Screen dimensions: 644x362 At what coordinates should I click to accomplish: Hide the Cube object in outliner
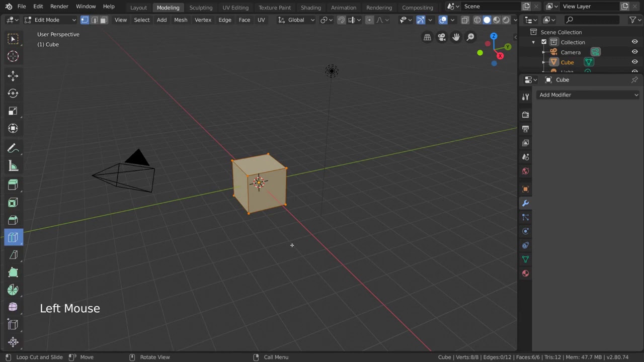tap(634, 62)
